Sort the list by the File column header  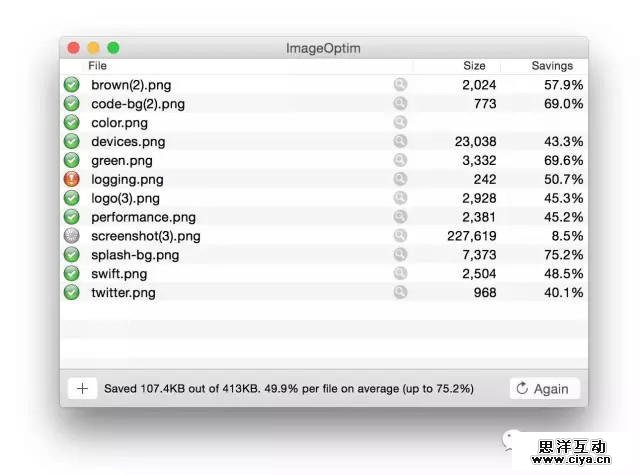[97, 66]
